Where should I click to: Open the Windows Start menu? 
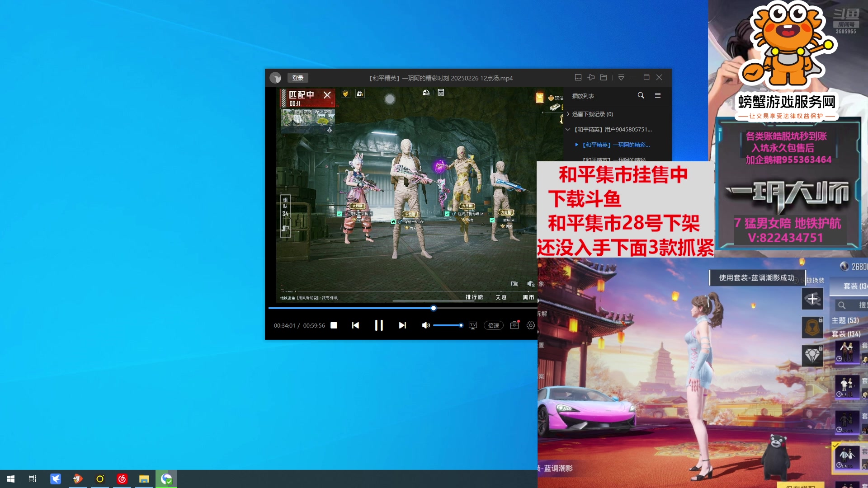tap(11, 479)
